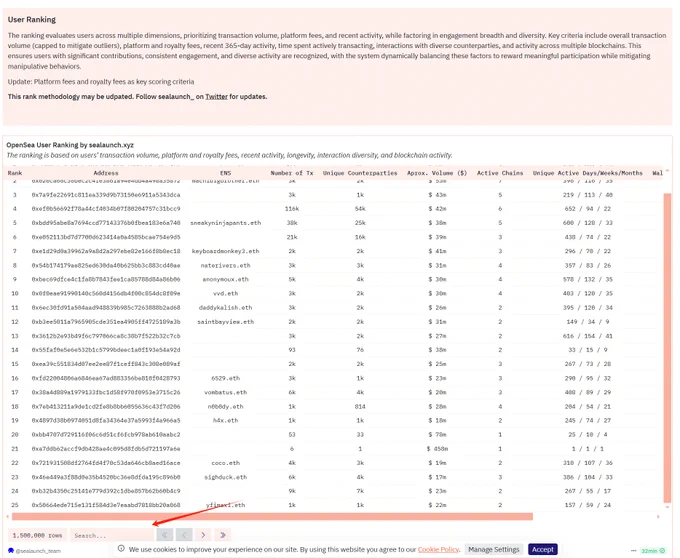
Task: Select the n0b0dy.eth ENS cell
Action: click(226, 406)
